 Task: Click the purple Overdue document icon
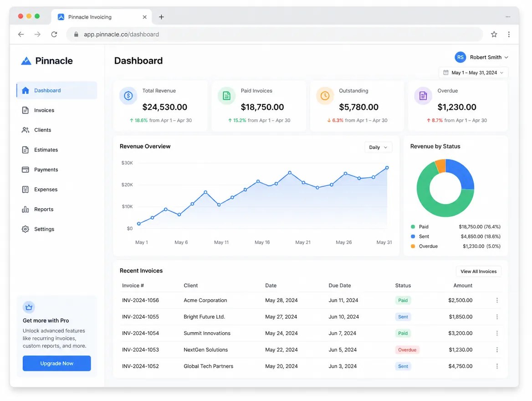[x=423, y=96]
